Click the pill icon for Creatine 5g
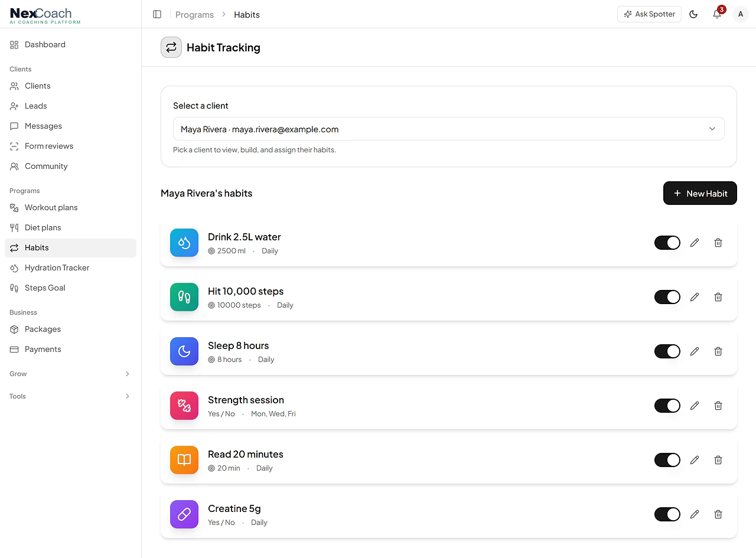The image size is (756, 558). (184, 514)
